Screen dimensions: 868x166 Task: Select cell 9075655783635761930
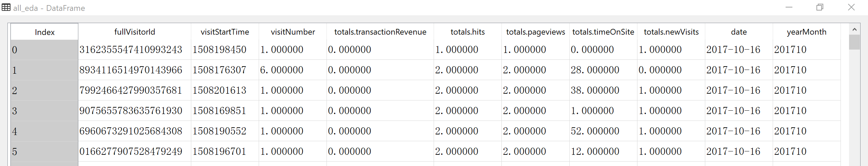[135, 111]
